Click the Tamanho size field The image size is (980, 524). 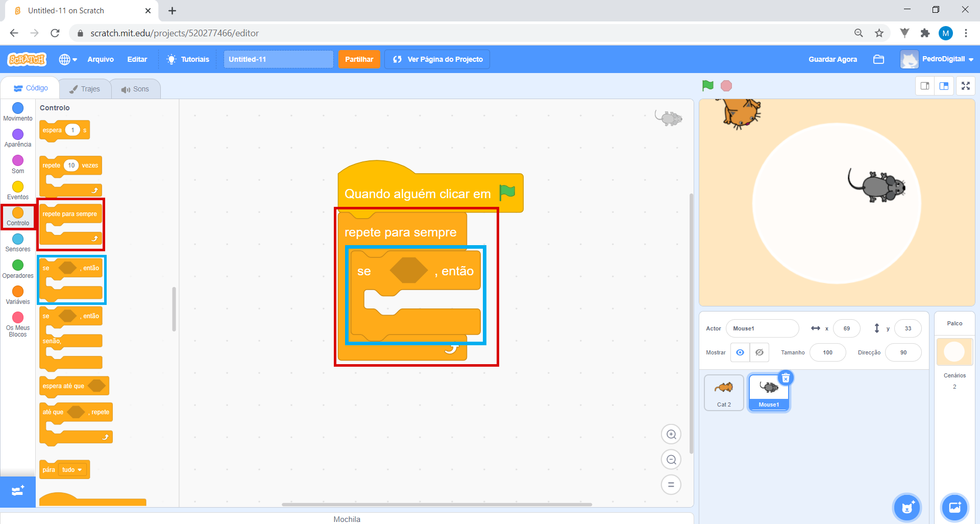click(x=827, y=352)
